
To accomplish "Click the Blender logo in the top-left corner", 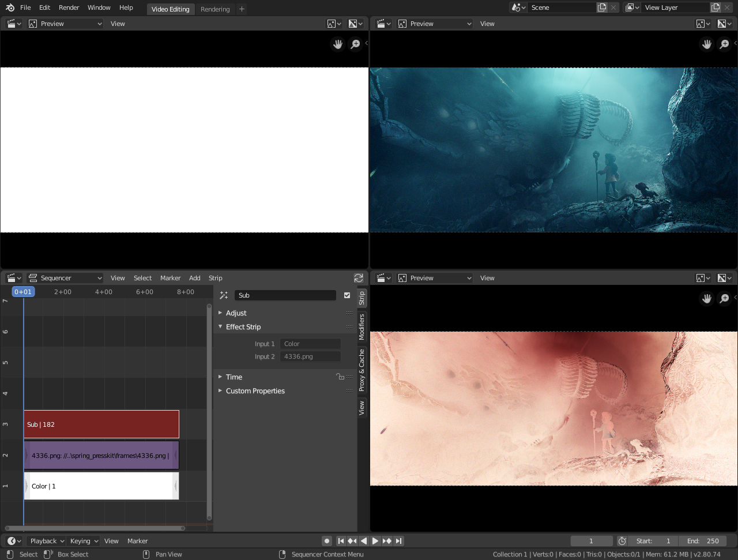I will pyautogui.click(x=9, y=7).
